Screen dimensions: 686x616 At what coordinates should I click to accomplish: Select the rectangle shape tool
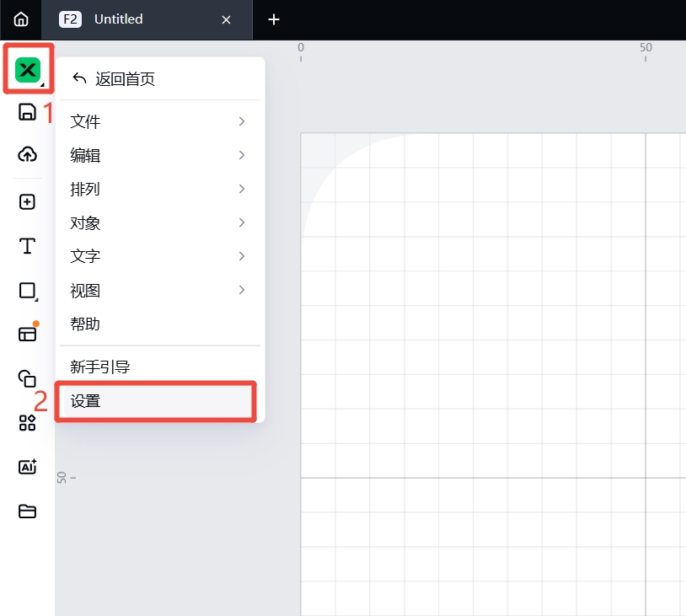(28, 291)
